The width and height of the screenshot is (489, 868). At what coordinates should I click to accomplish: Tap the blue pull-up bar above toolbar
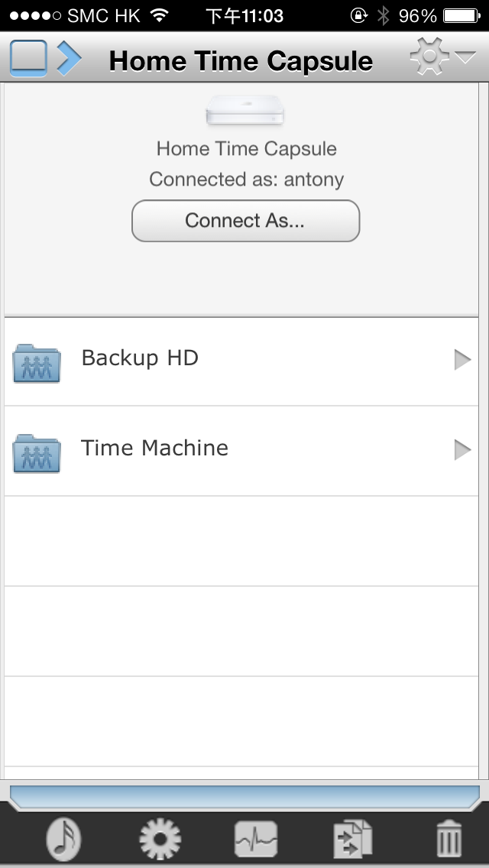click(244, 797)
